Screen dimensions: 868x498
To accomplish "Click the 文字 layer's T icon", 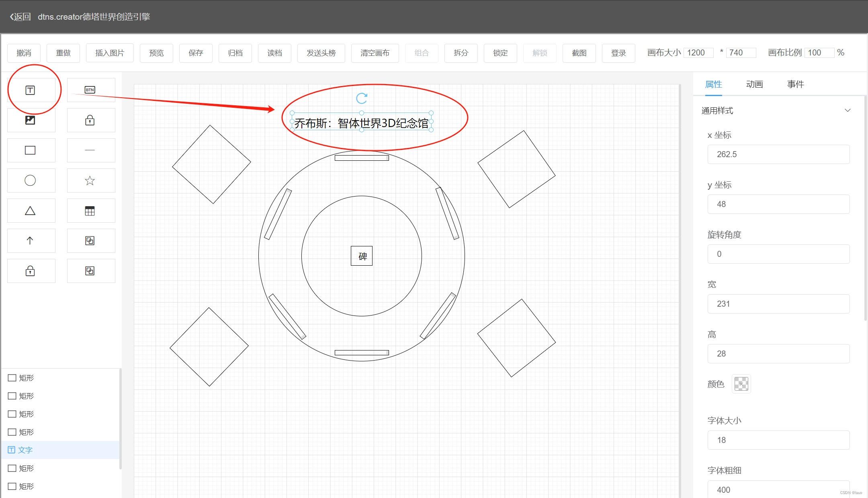I will (x=12, y=450).
